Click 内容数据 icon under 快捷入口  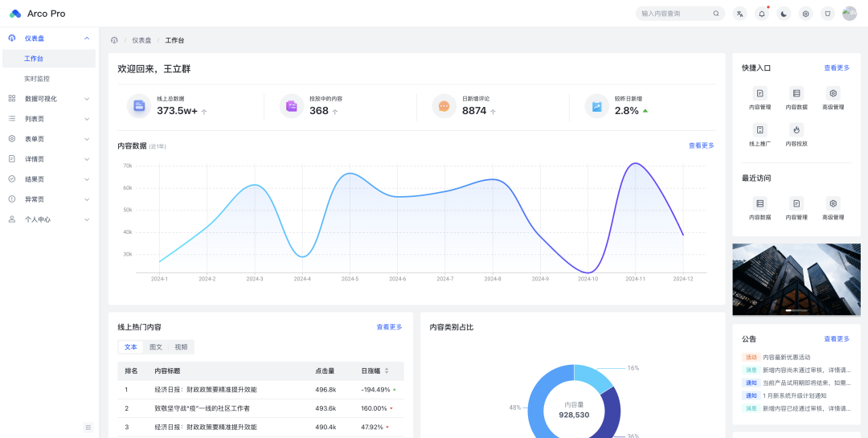pos(796,93)
